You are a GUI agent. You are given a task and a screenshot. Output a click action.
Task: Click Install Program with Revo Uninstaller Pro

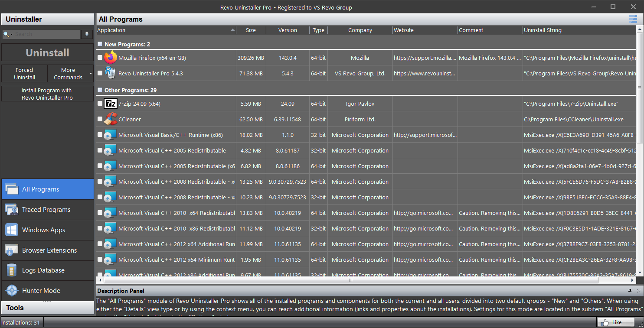point(47,94)
